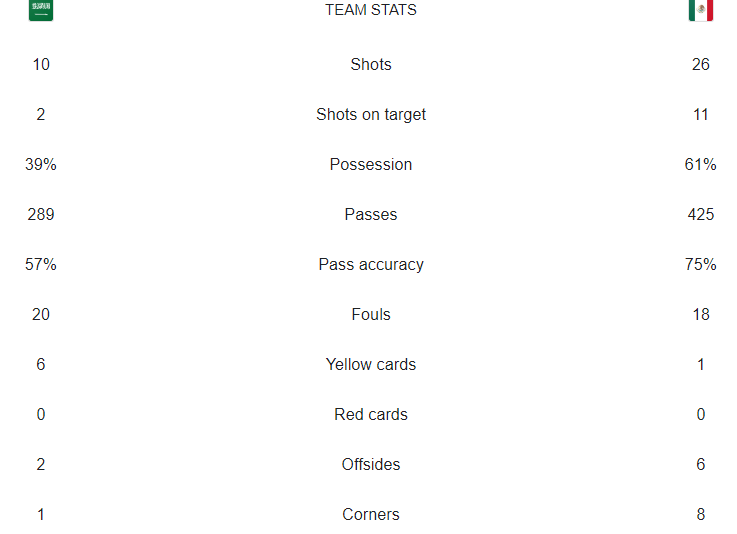The image size is (737, 534).
Task: Click Saudi Arabia's 39% possession value
Action: pos(41,165)
